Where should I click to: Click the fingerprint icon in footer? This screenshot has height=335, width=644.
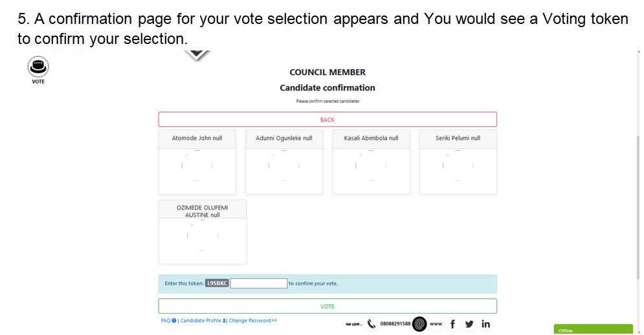click(419, 324)
